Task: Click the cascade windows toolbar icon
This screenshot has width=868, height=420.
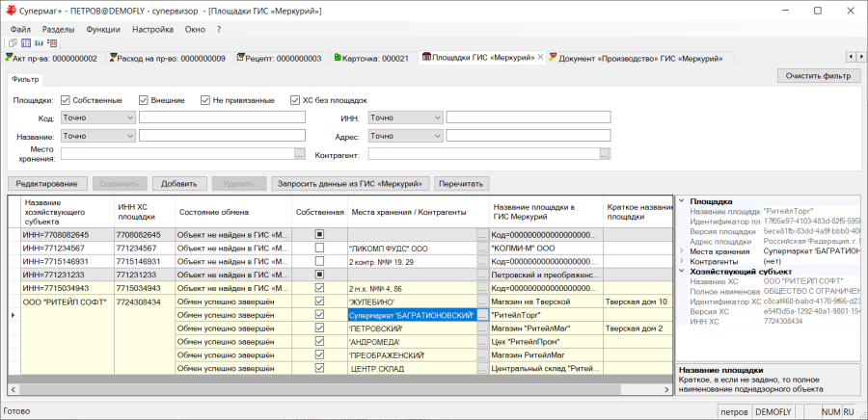Action: [x=14, y=42]
